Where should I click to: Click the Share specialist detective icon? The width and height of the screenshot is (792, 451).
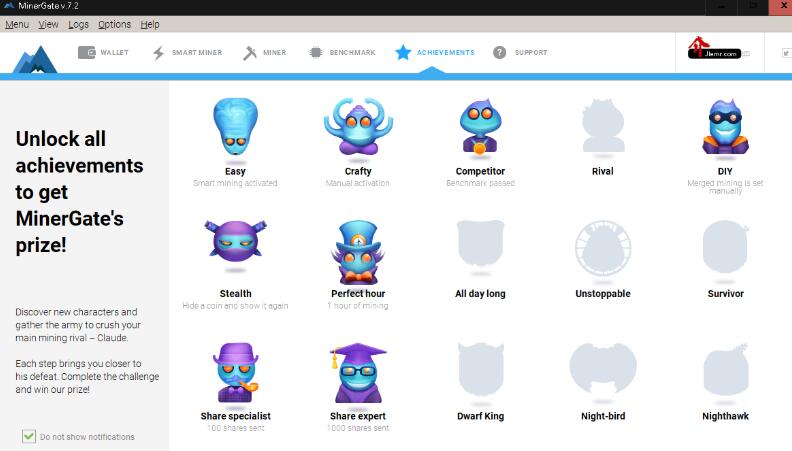(x=235, y=373)
